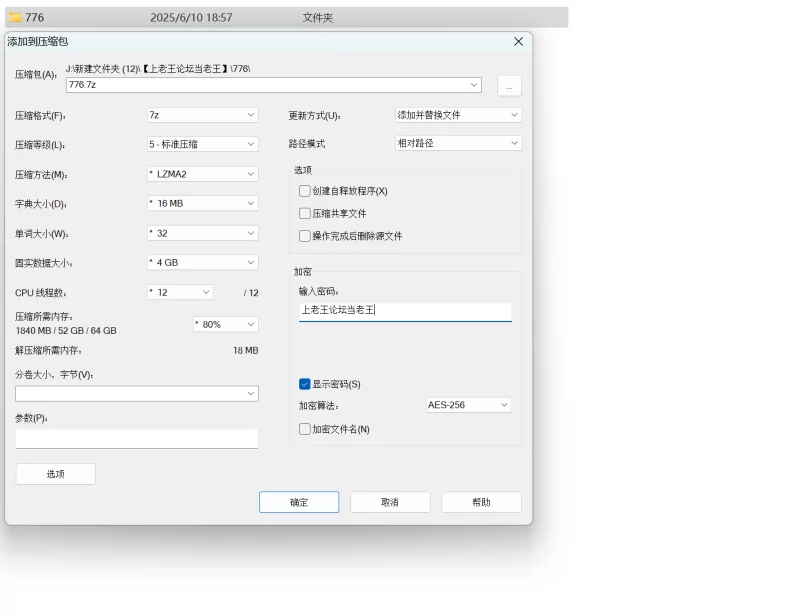This screenshot has width=800, height=616.
Task: Expand the archive name 776.7z dropdown
Action: (x=473, y=85)
